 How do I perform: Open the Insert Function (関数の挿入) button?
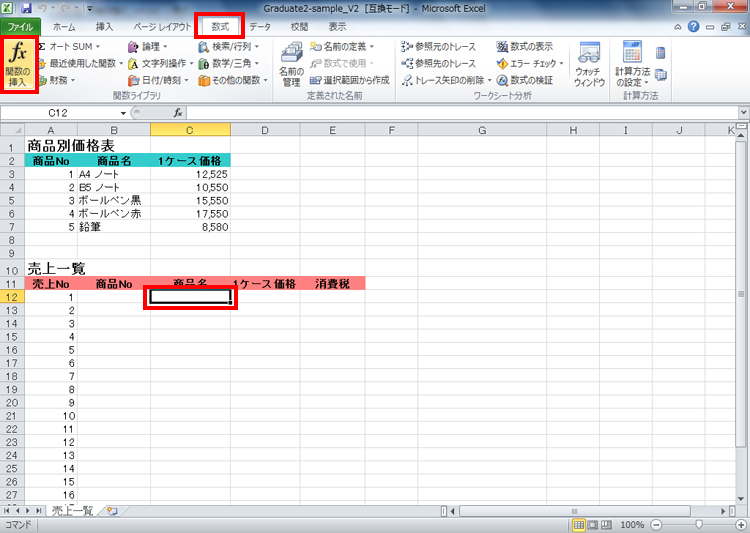coord(18,65)
